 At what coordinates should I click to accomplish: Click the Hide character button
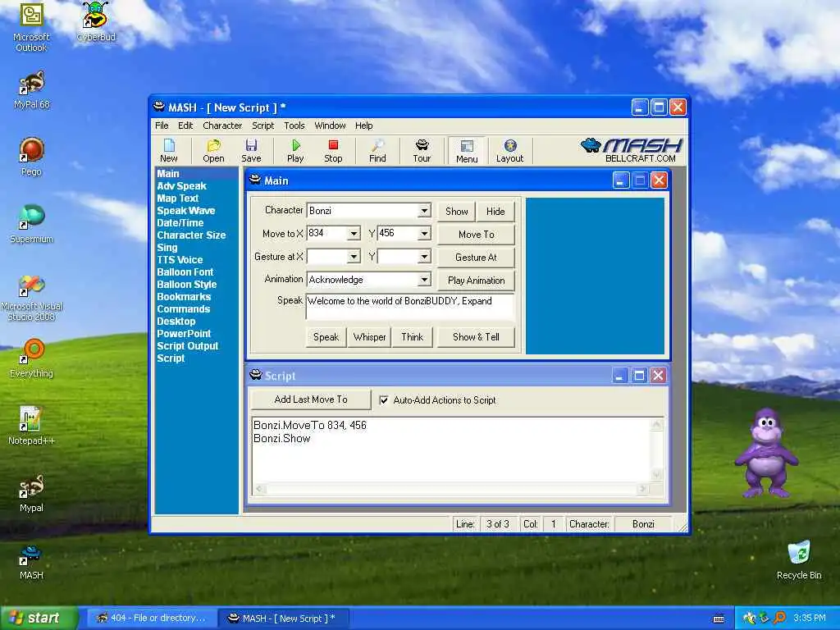pyautogui.click(x=495, y=211)
